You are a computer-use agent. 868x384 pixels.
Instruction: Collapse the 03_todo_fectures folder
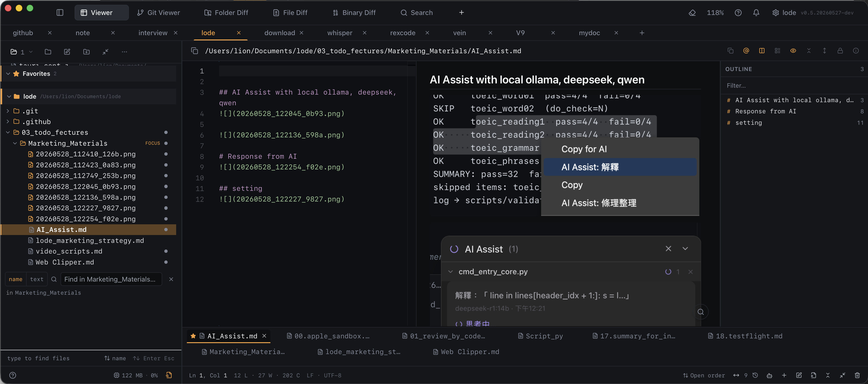pyautogui.click(x=8, y=133)
